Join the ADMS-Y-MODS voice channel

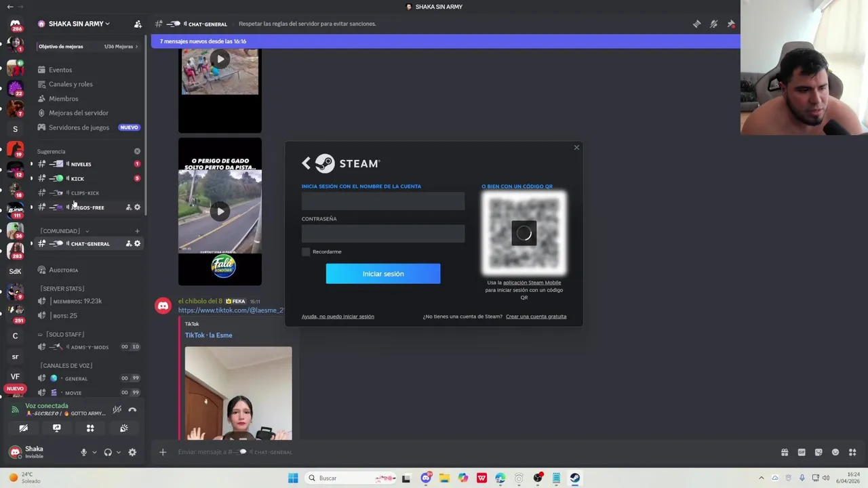(88, 347)
